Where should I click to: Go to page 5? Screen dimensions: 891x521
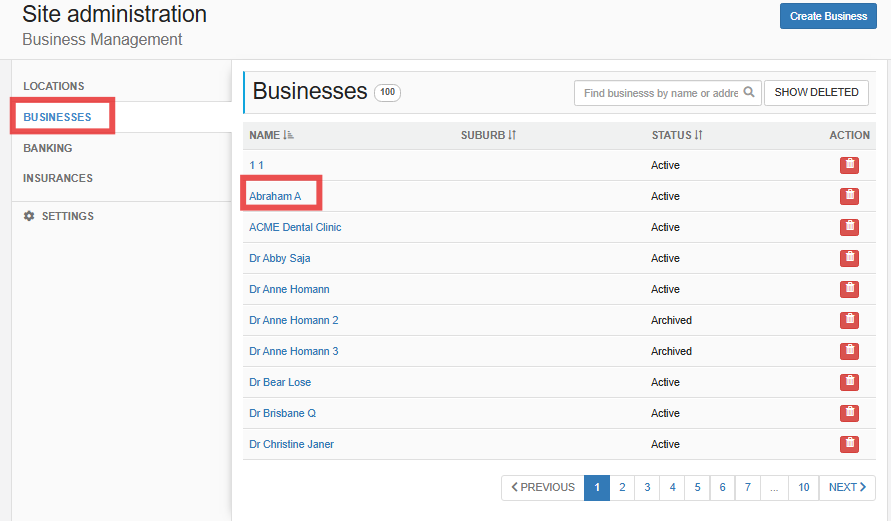tap(697, 487)
